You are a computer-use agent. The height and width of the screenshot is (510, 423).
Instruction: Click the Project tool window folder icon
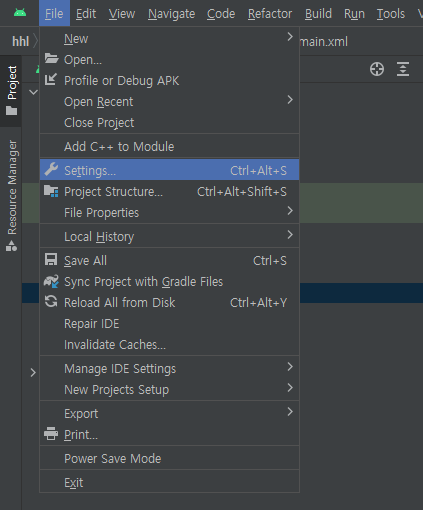[11, 110]
